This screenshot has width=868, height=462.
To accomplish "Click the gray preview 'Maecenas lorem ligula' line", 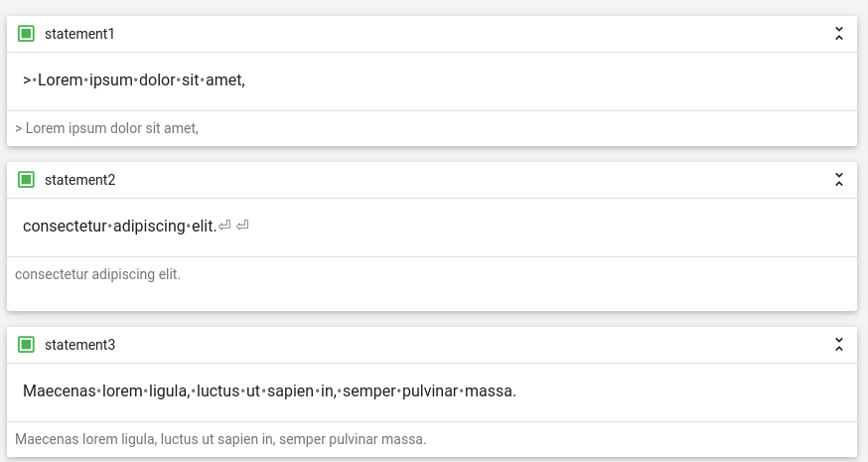I will [220, 439].
